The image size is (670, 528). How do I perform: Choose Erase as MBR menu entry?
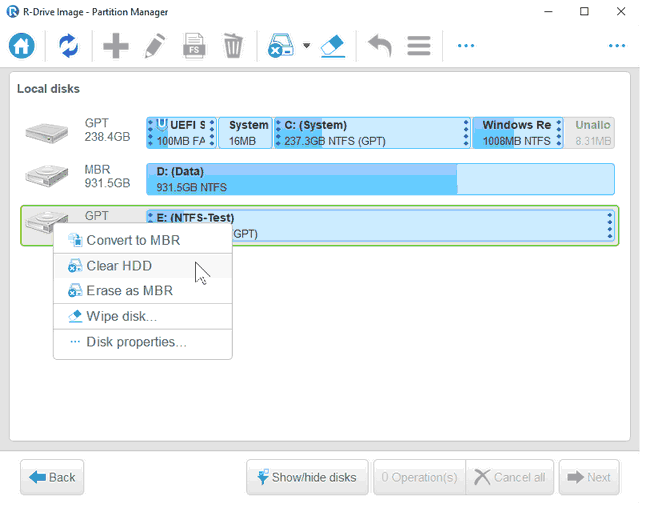click(143, 290)
